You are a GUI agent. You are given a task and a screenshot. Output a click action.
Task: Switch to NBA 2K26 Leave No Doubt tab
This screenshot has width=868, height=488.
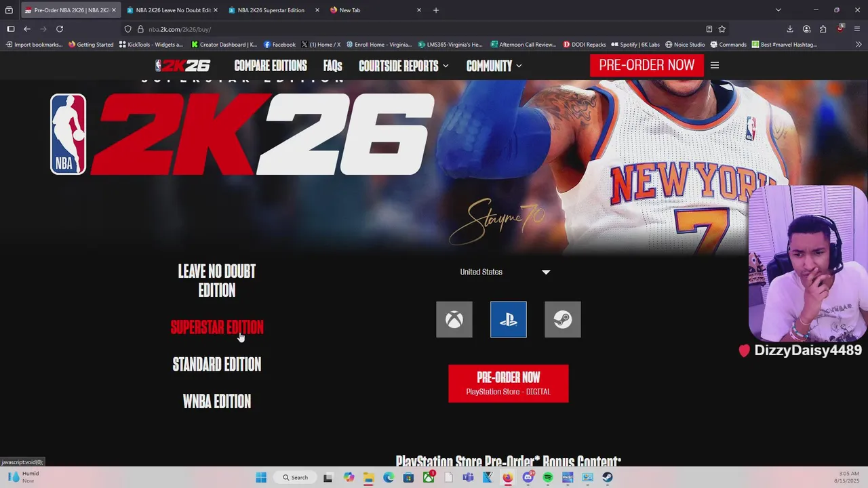point(172,10)
